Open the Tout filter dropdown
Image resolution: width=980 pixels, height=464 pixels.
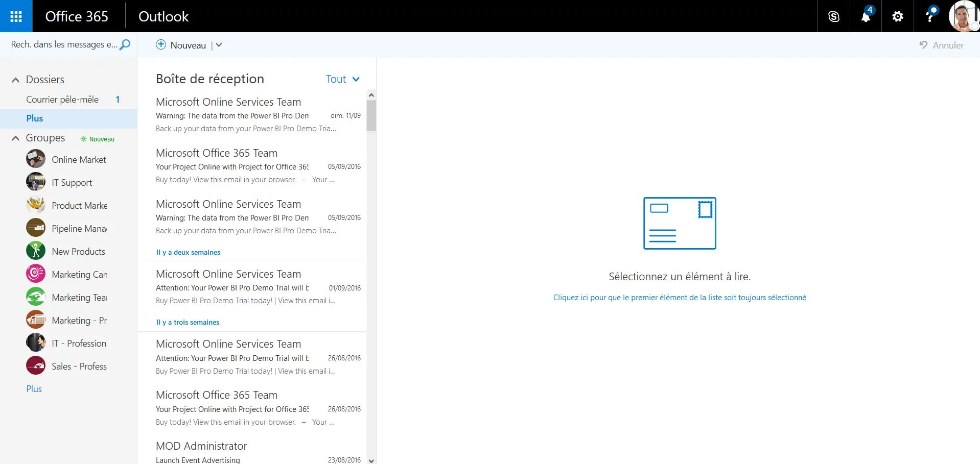(343, 79)
